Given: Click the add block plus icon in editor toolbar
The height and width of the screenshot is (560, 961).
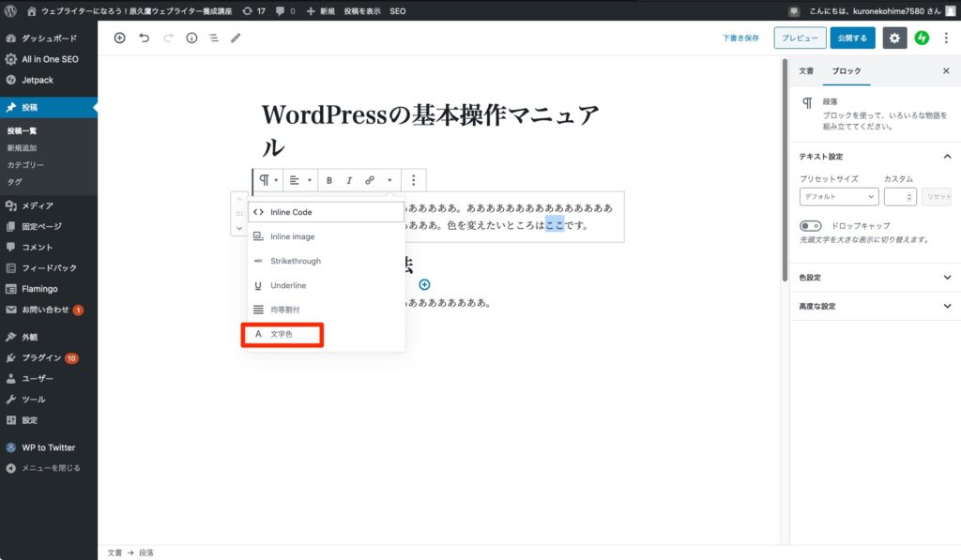Looking at the screenshot, I should (x=119, y=38).
